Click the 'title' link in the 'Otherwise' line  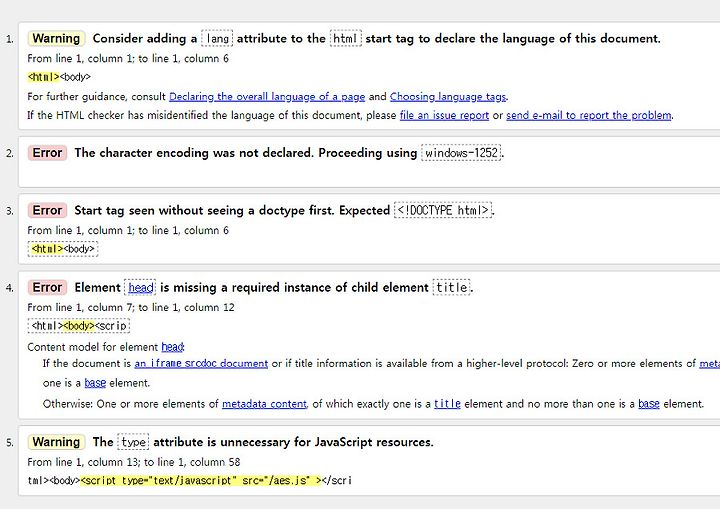coord(447,404)
